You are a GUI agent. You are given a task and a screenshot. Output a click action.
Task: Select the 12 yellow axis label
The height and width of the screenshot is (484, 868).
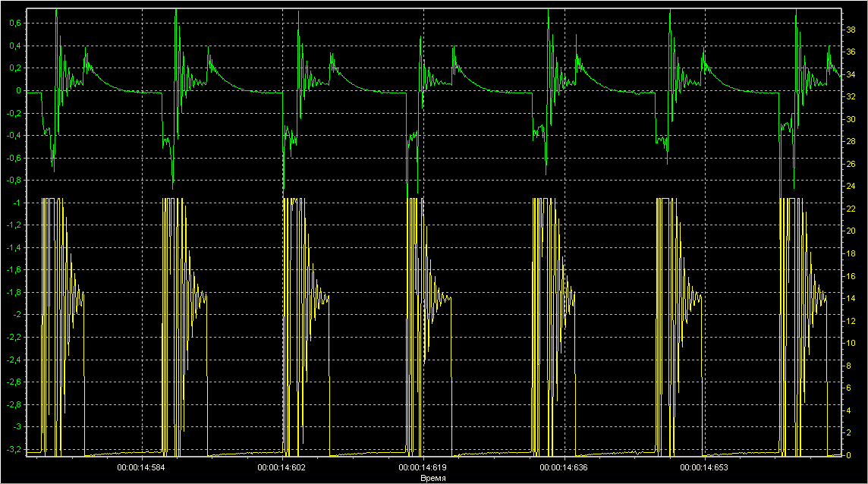tap(851, 321)
